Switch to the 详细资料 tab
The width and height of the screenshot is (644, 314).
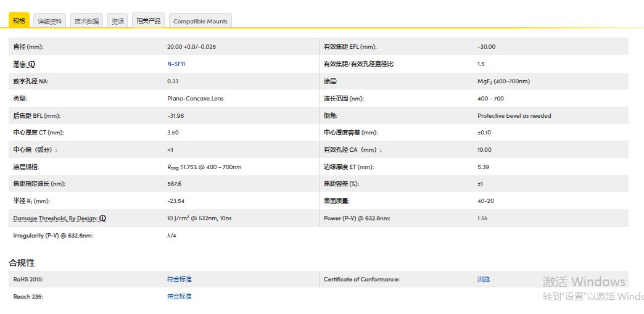[49, 21]
